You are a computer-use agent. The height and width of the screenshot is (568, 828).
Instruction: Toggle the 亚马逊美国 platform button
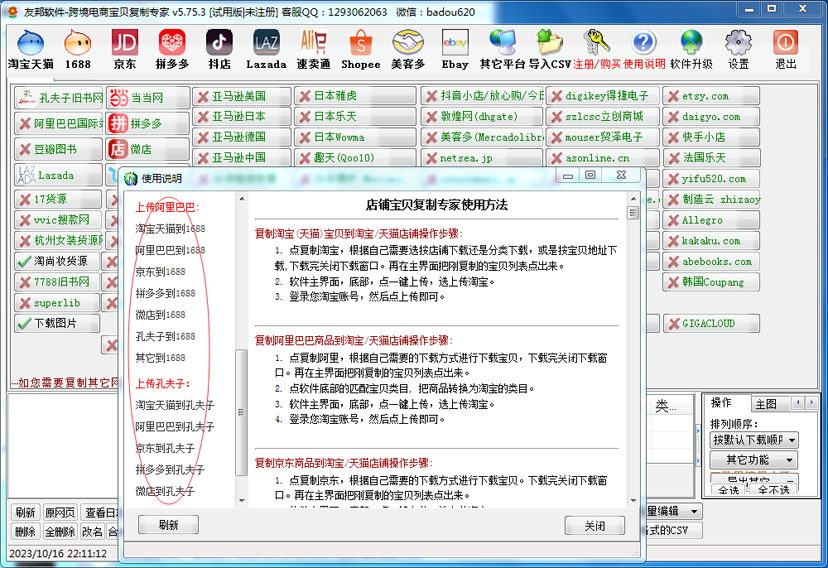[x=240, y=96]
